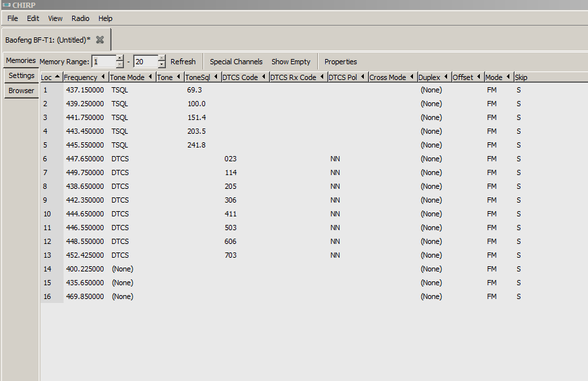
Task: Switch to the Settings tab
Action: pyautogui.click(x=22, y=75)
